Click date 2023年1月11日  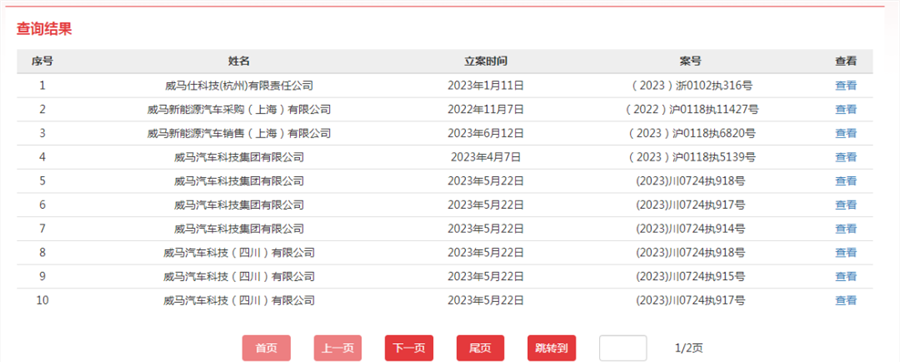point(486,85)
